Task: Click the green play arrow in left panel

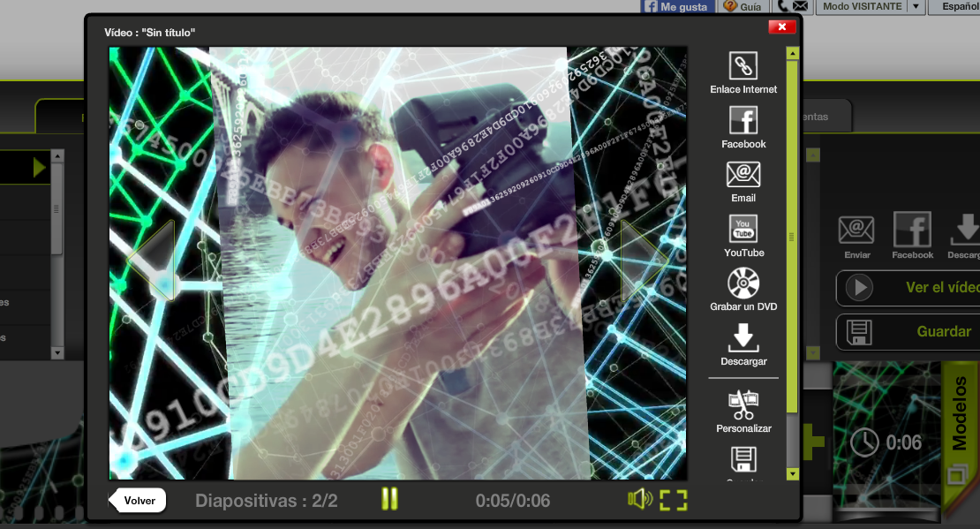Action: pyautogui.click(x=39, y=168)
